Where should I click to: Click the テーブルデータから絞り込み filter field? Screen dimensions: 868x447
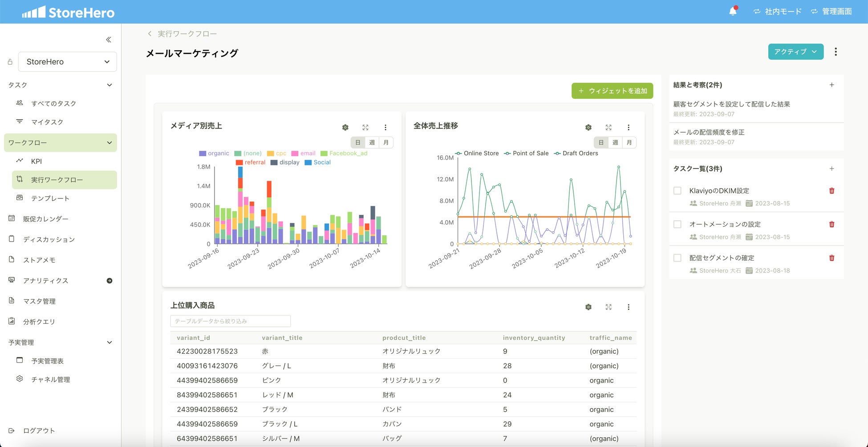pyautogui.click(x=230, y=321)
